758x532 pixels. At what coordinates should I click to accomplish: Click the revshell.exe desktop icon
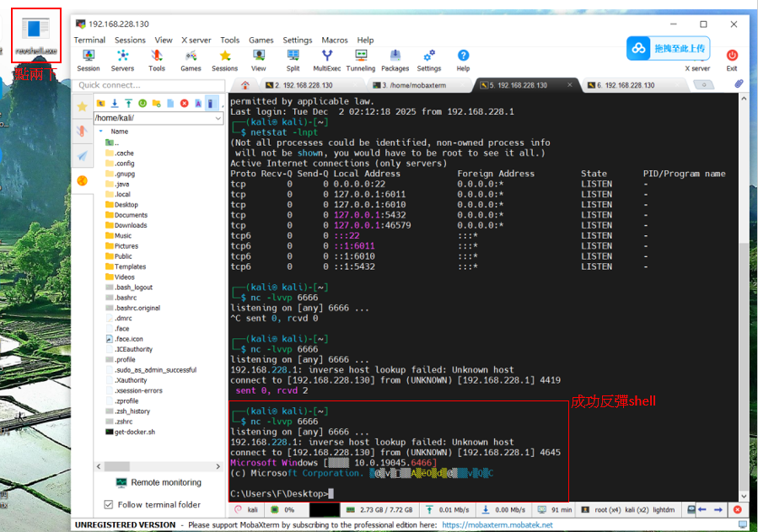[36, 35]
